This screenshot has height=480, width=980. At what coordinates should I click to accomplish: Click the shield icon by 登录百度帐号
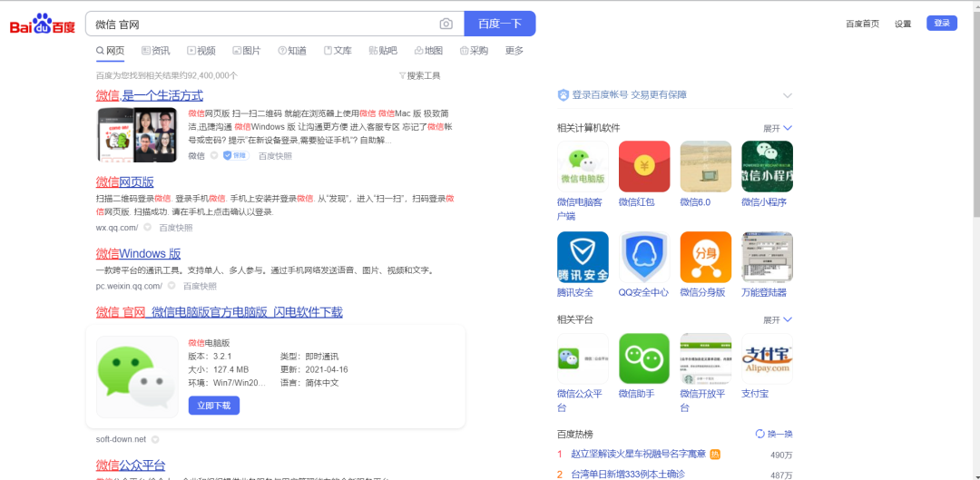point(563,95)
